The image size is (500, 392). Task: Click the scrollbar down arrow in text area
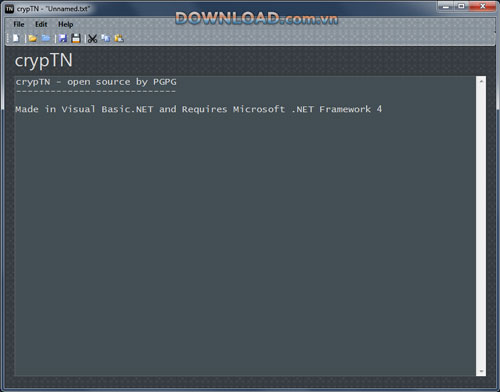point(481,371)
